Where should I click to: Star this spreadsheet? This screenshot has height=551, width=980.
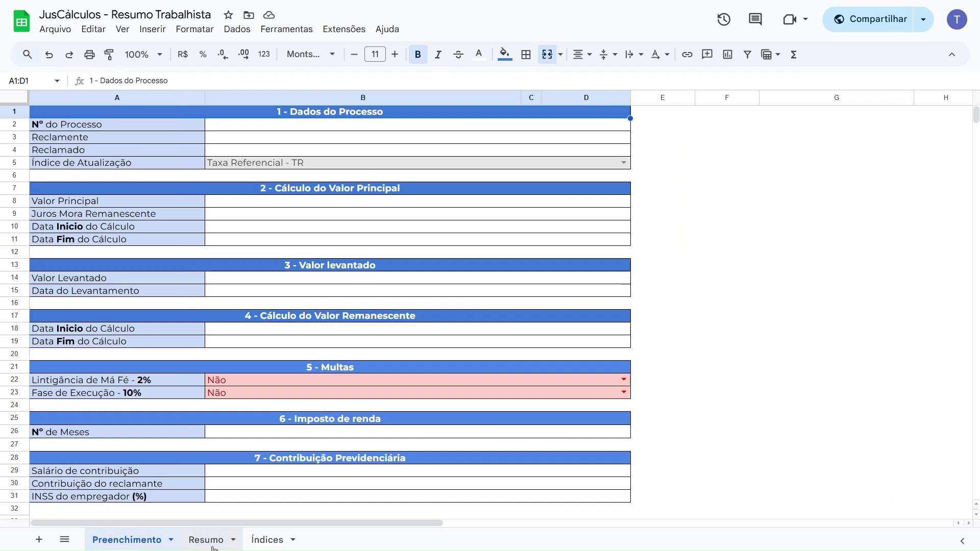click(229, 15)
